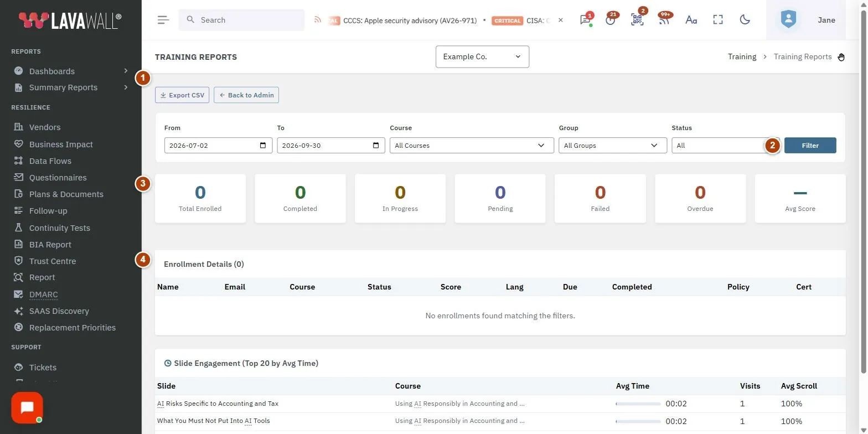Open the Status dropdown showing All

(726, 146)
